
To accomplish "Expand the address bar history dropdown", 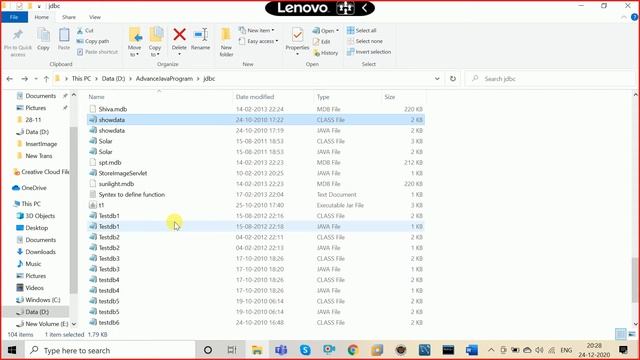I will pyautogui.click(x=437, y=79).
